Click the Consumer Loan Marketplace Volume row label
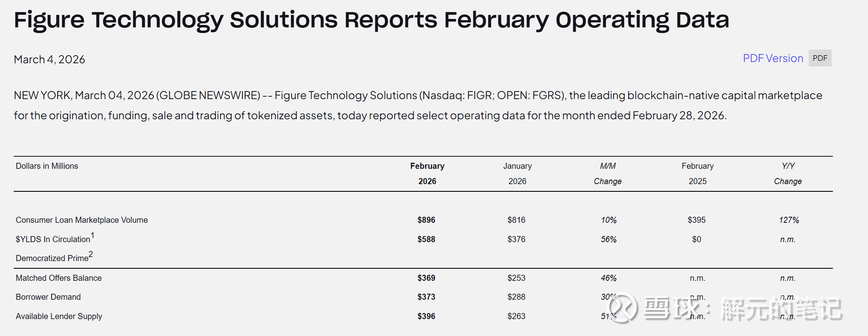The image size is (868, 336). coord(81,220)
